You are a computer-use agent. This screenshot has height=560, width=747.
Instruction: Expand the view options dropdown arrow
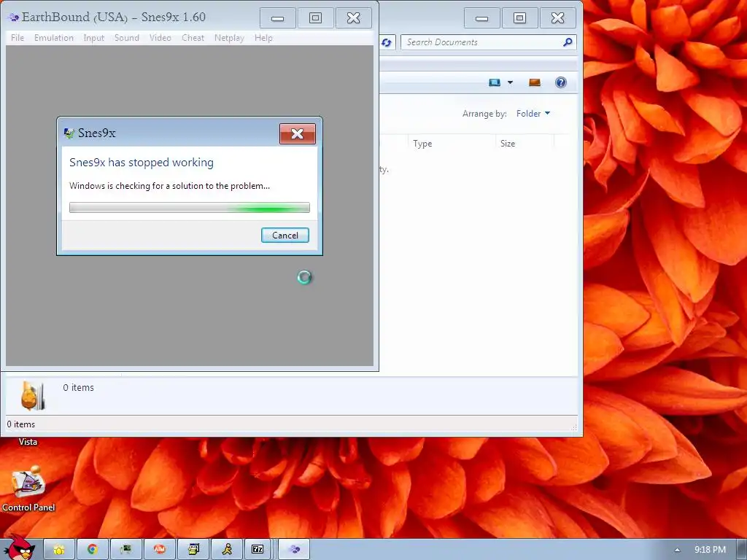pos(510,82)
